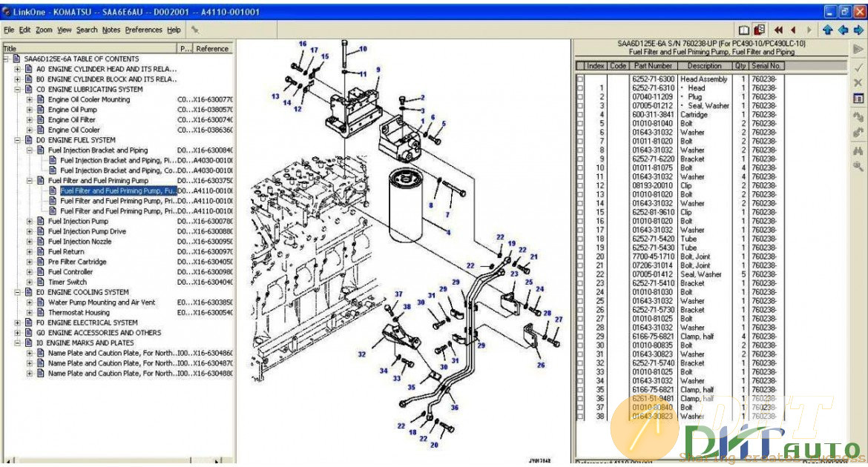Image resolution: width=868 pixels, height=467 pixels.
Task: Tick the checkbox for index 18 Tube
Action: [580, 239]
